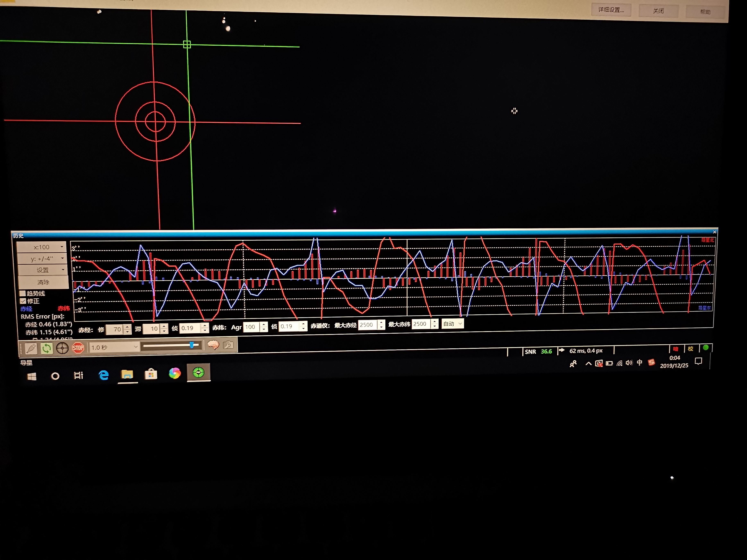The image size is (747, 560).
Task: Click the SNR 36.6 status text
Action: [x=538, y=352]
